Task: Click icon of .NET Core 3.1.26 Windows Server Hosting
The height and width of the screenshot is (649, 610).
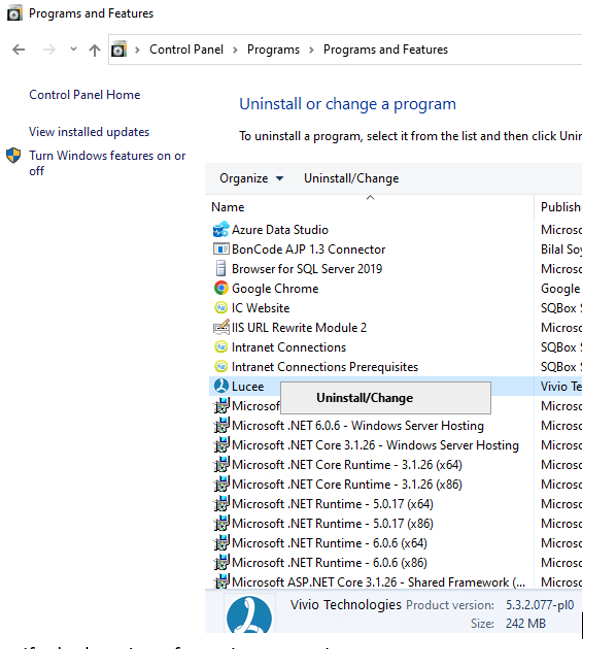Action: click(x=221, y=445)
